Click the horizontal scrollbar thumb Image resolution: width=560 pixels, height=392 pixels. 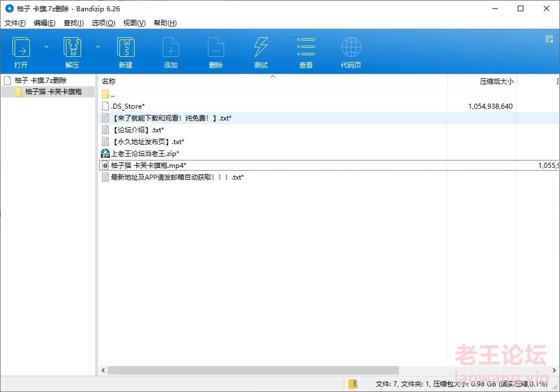point(253,370)
